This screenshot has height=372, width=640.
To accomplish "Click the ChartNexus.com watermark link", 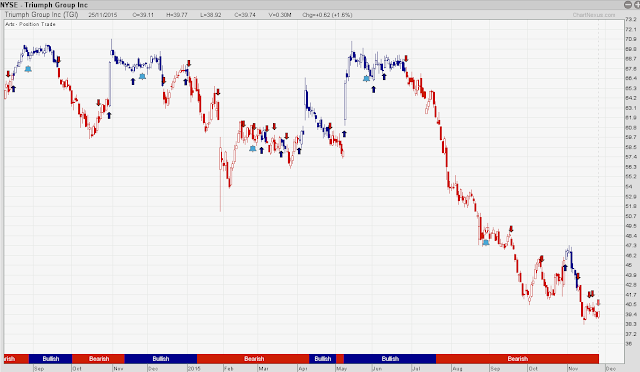I will coord(593,15).
